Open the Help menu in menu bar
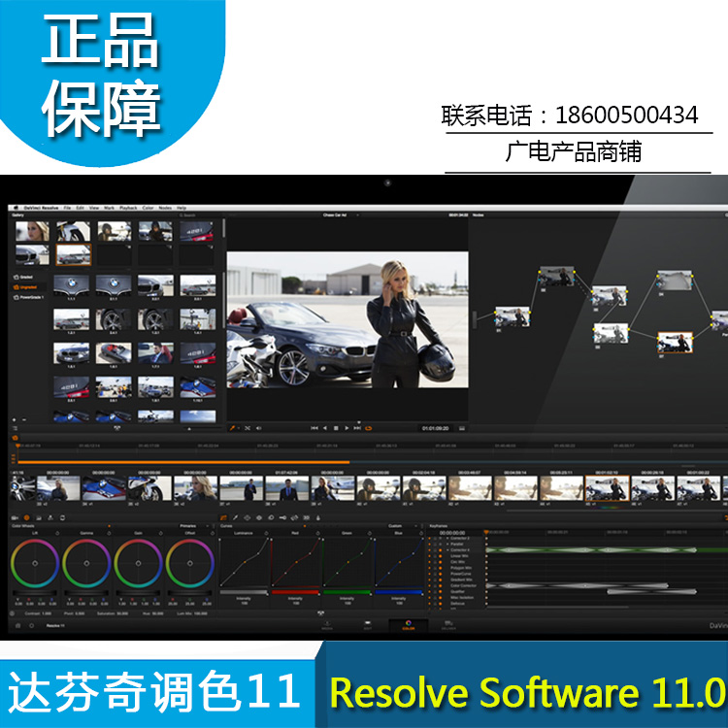728x728 pixels. click(182, 208)
